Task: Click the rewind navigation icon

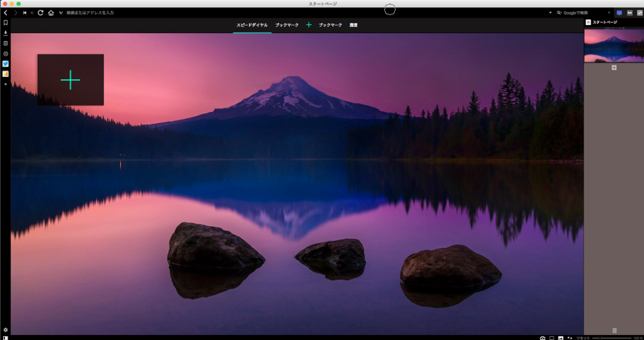Action: (25, 13)
